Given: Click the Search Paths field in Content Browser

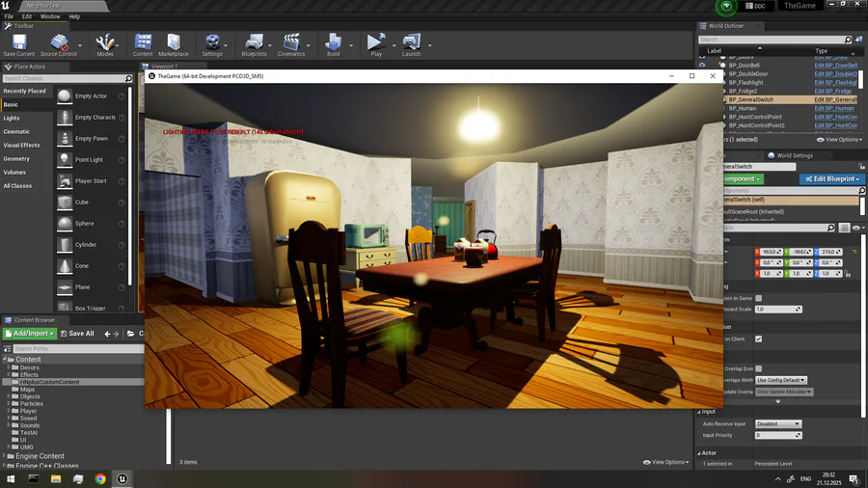Looking at the screenshot, I should point(77,348).
